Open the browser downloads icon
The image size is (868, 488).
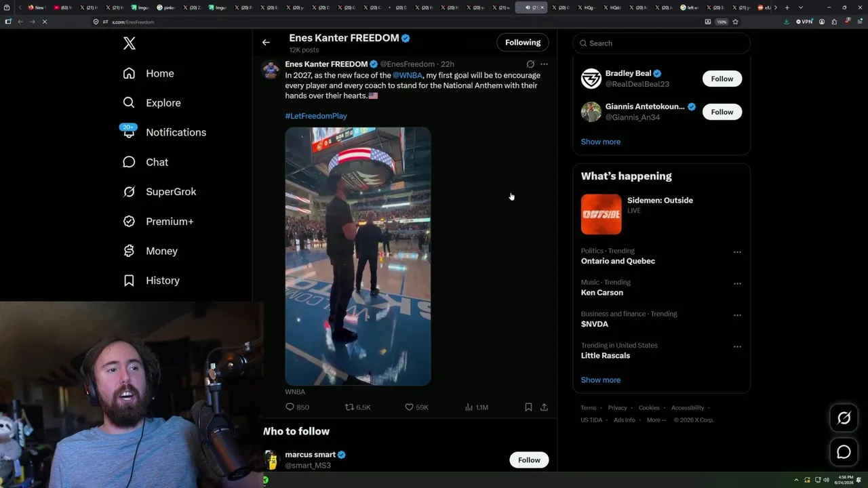click(x=787, y=22)
